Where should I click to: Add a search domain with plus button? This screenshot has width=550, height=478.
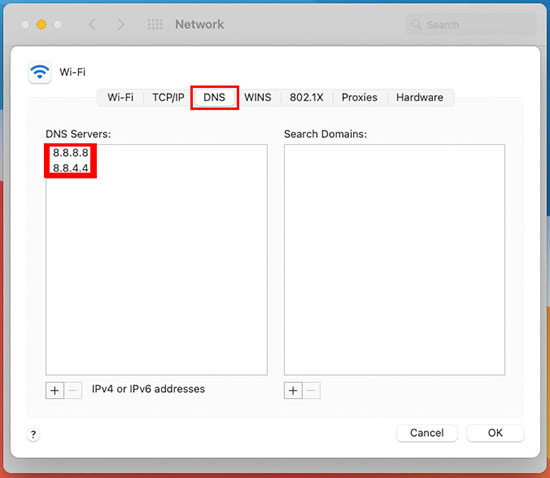293,390
